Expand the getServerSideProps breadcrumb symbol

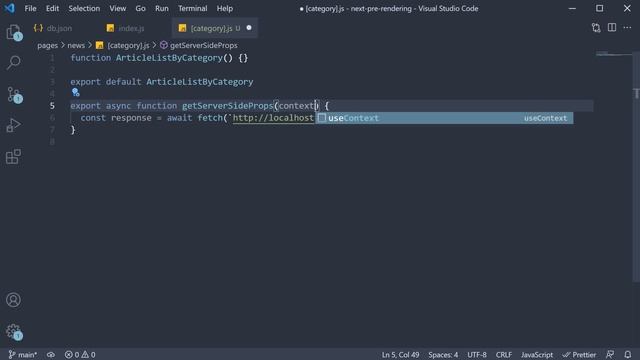[x=199, y=45]
